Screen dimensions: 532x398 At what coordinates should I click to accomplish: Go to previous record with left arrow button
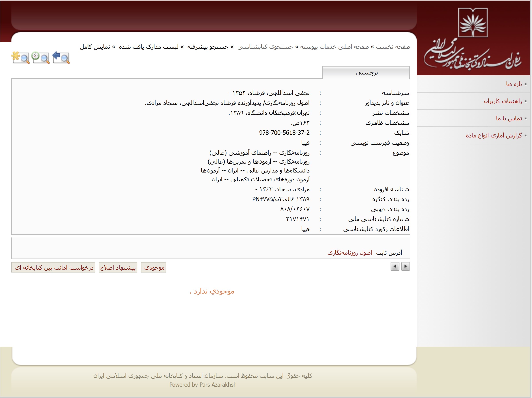pos(395,266)
